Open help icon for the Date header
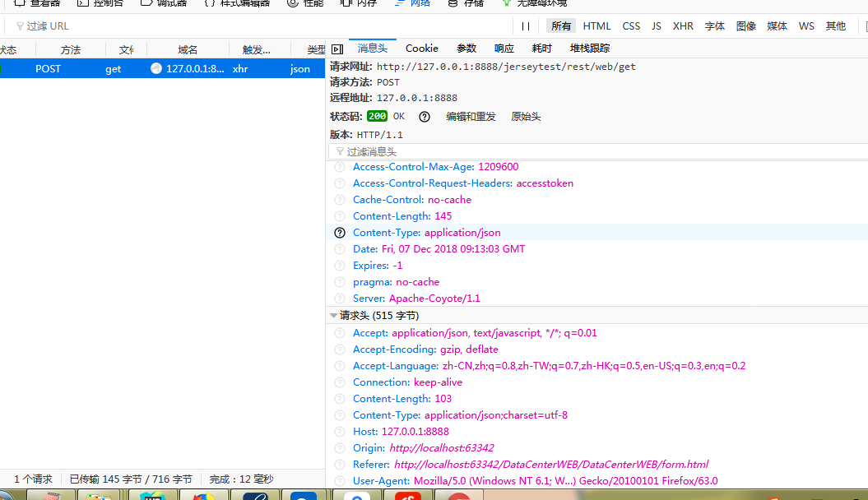 pos(340,249)
